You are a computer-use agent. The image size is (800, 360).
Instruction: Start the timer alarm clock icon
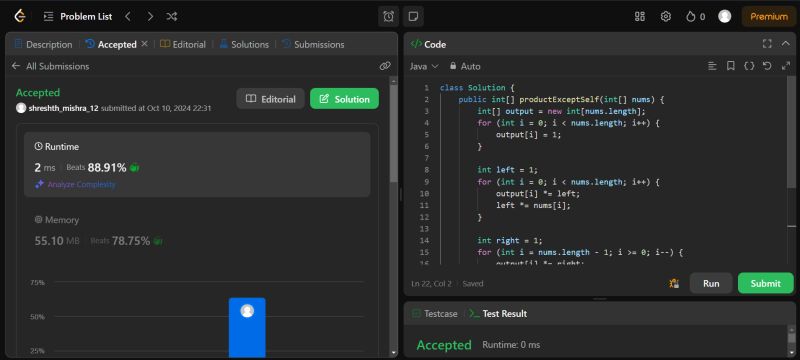tap(388, 16)
